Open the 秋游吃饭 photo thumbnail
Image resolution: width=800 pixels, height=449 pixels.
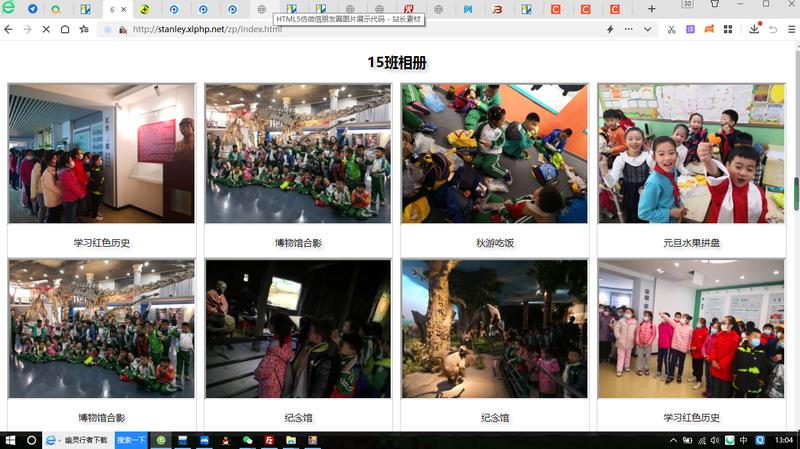pyautogui.click(x=495, y=153)
